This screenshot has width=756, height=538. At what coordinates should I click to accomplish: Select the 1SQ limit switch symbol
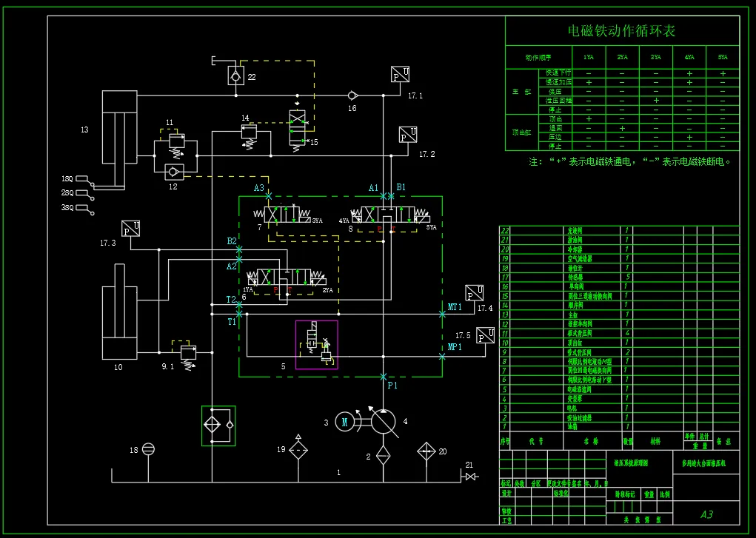click(85, 180)
